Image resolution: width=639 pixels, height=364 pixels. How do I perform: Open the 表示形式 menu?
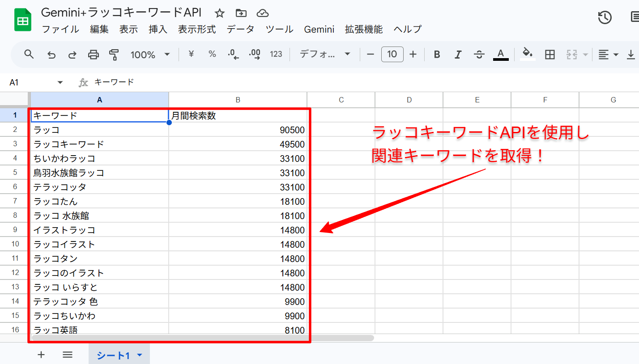pyautogui.click(x=197, y=30)
